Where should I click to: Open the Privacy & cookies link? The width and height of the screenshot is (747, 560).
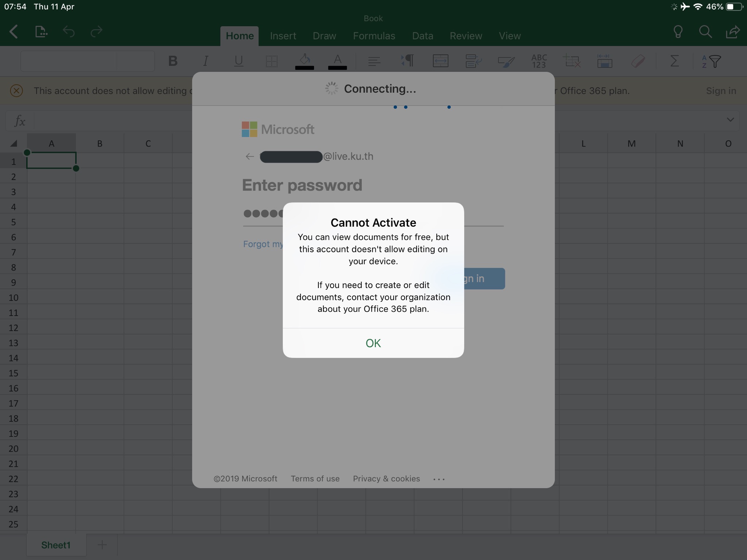(x=386, y=479)
